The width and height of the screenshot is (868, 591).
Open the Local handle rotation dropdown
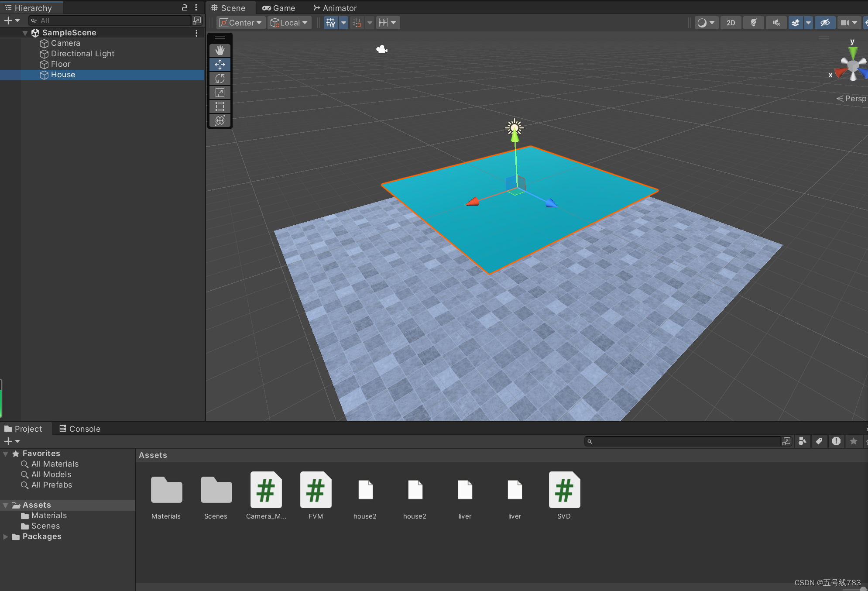click(x=290, y=23)
